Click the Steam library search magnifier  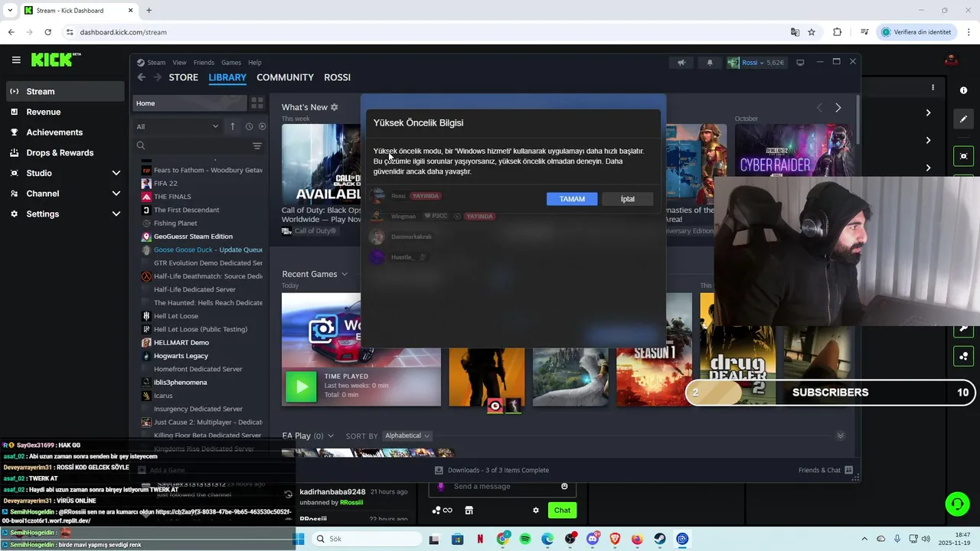141,145
